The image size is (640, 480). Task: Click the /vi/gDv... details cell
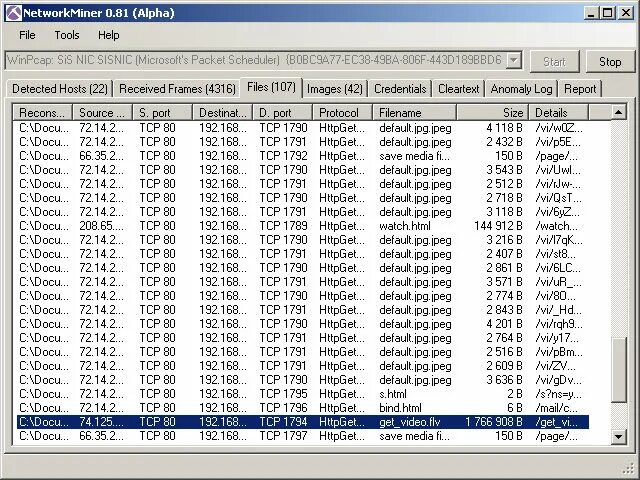pos(558,380)
